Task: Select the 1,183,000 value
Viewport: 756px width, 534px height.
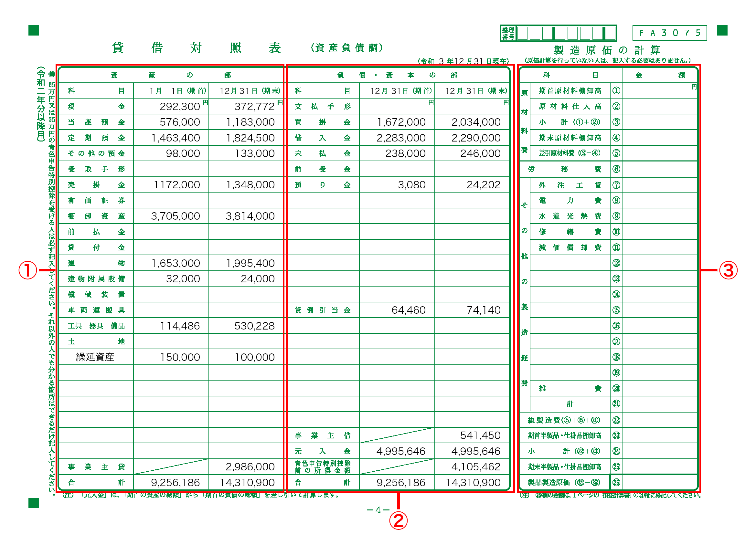Action: (250, 122)
